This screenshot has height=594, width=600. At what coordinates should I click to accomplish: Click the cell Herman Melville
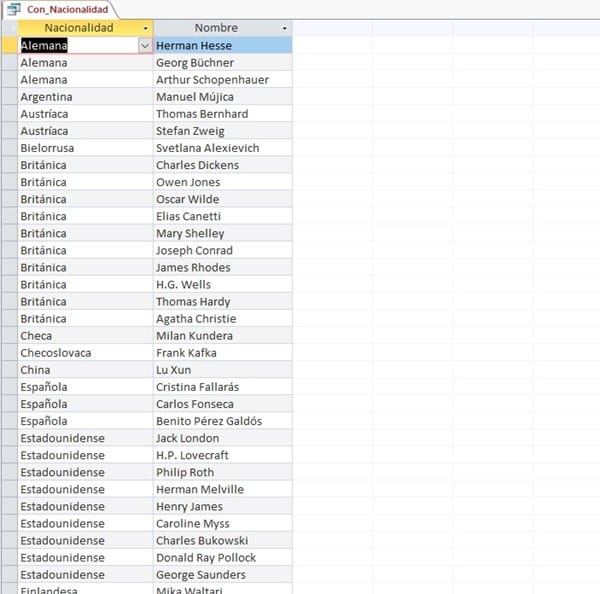[x=223, y=490]
